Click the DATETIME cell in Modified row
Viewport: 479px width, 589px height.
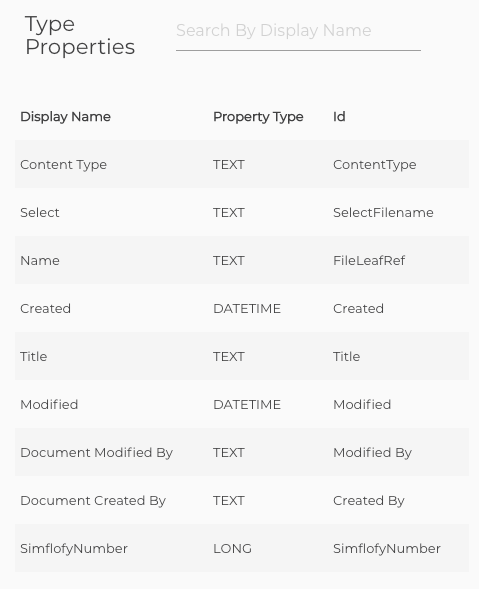247,405
